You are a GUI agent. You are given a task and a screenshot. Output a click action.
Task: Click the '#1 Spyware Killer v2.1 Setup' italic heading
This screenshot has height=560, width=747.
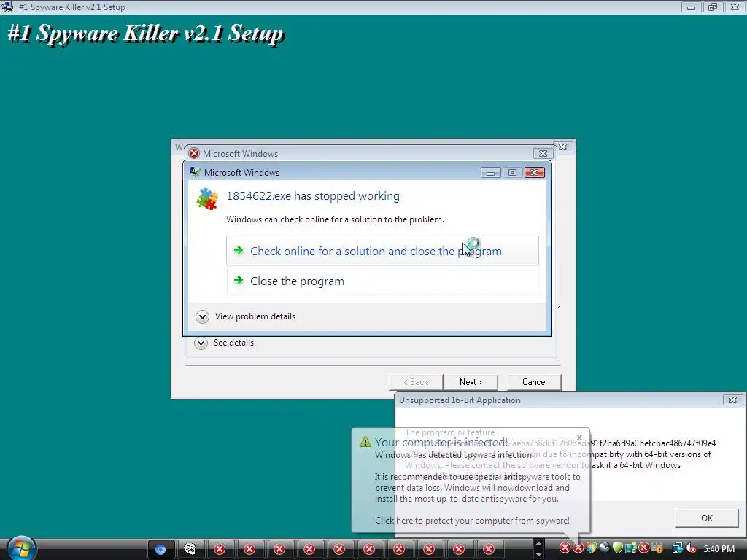146,34
